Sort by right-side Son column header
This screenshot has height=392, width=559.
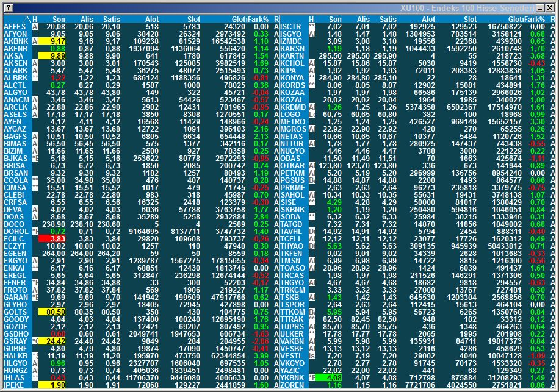(335, 20)
